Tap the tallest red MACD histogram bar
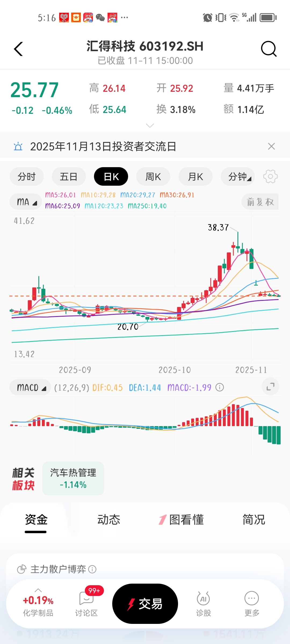The image size is (290, 644). pyautogui.click(x=233, y=415)
